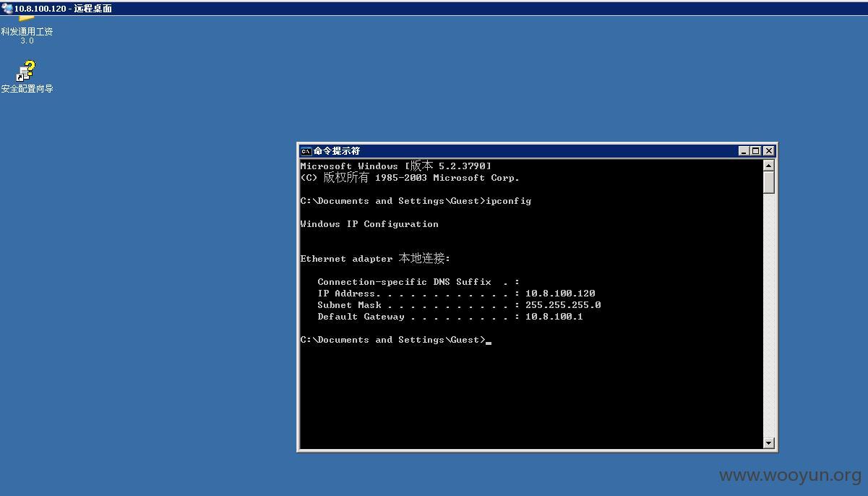Click the Subnet Mask 255.255.255.0 value
The image size is (868, 496).
click(563, 305)
